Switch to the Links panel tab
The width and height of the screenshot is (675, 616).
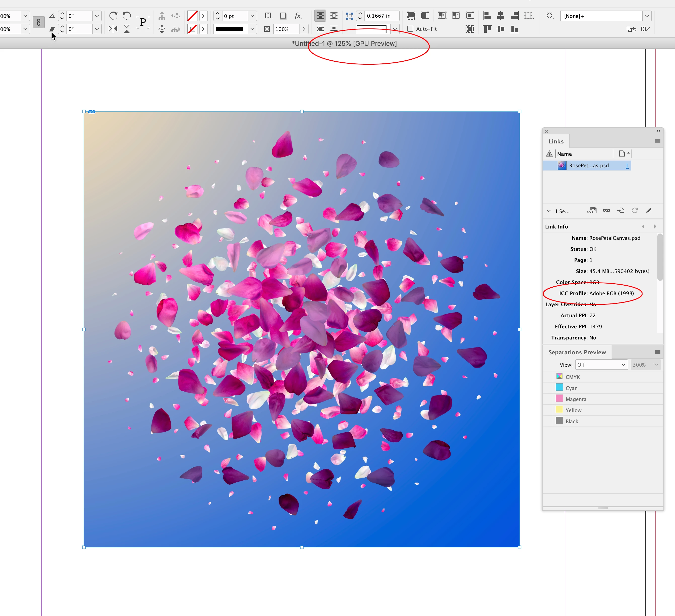(556, 141)
